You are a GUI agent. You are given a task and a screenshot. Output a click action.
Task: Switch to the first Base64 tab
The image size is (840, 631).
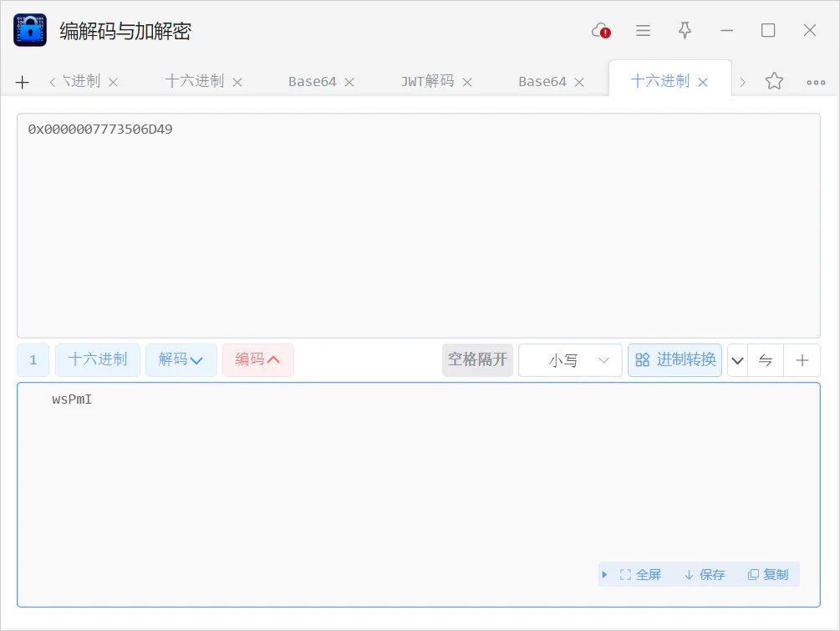click(313, 81)
